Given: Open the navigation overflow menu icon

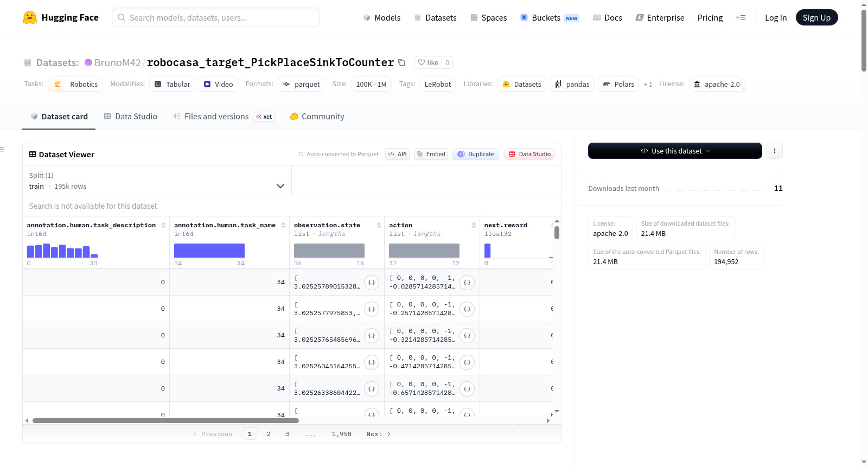Looking at the screenshot, I should click(741, 17).
